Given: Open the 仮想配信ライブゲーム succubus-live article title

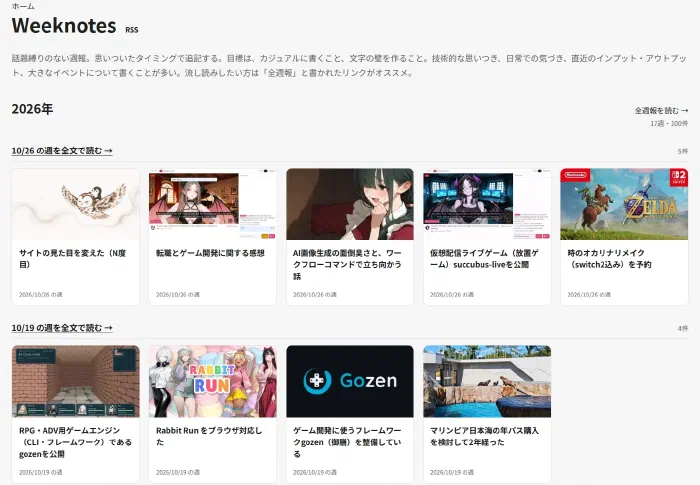Looking at the screenshot, I should point(484,259).
